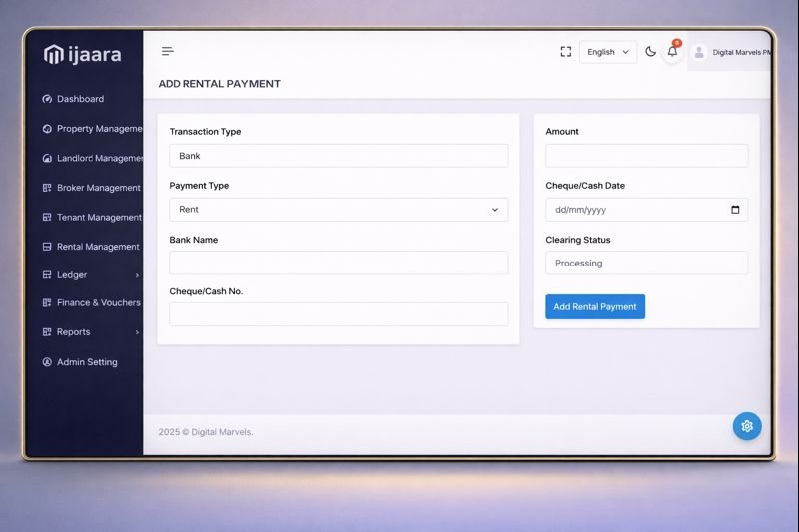The image size is (799, 532).
Task: Click the Admin Setting user icon
Action: tap(47, 362)
